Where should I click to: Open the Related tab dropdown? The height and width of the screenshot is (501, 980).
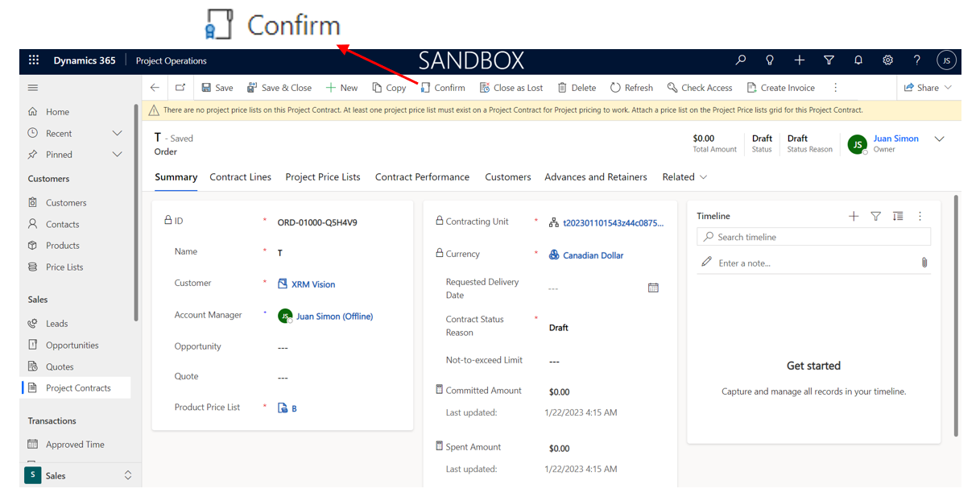click(684, 177)
